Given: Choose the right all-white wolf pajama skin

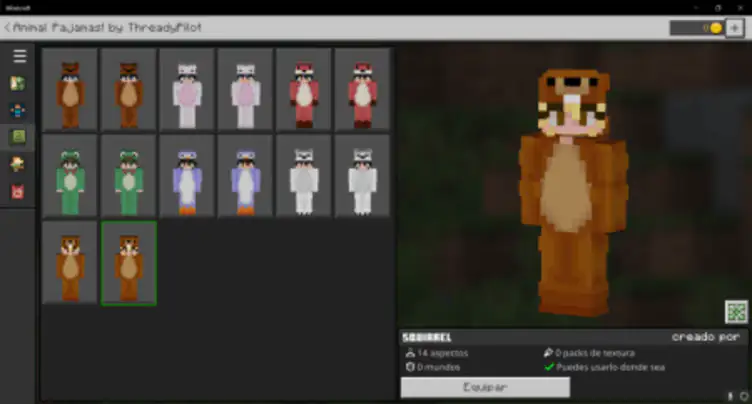Looking at the screenshot, I should point(363,176).
